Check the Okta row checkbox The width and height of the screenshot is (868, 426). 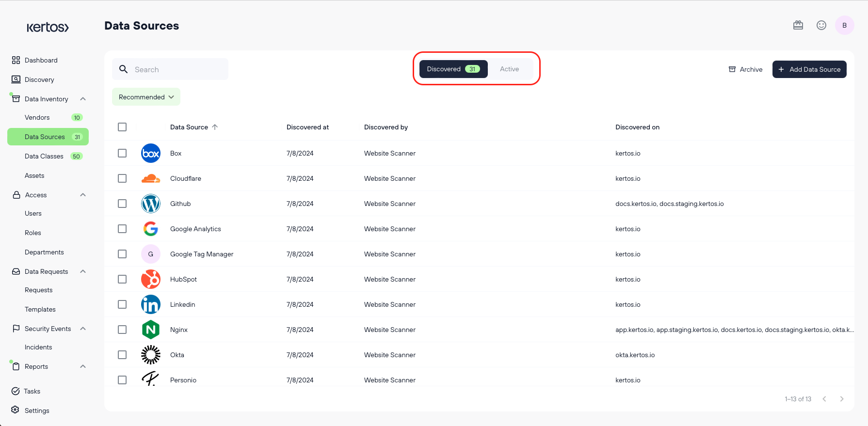coord(122,355)
